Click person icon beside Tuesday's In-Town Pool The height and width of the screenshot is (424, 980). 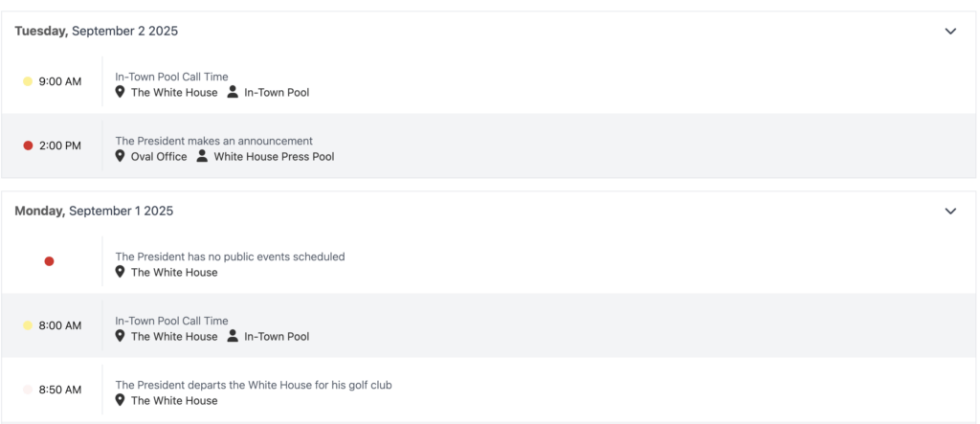pyautogui.click(x=233, y=92)
